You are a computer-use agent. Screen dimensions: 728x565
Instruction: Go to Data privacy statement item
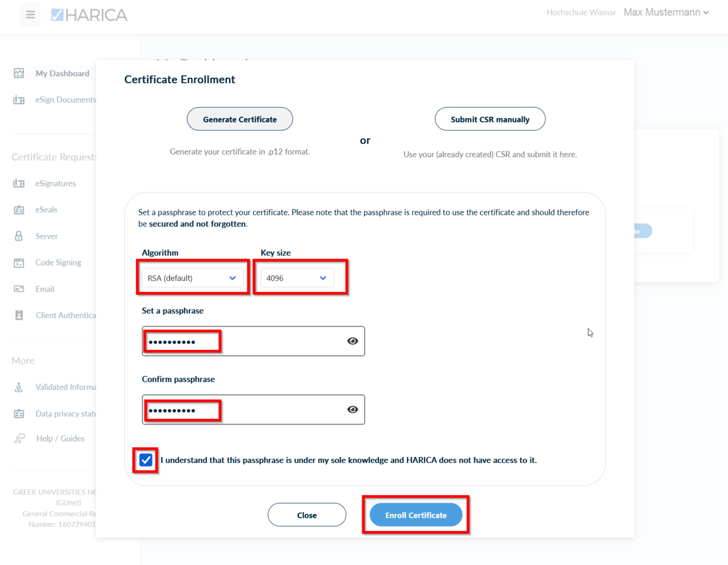pyautogui.click(x=66, y=414)
